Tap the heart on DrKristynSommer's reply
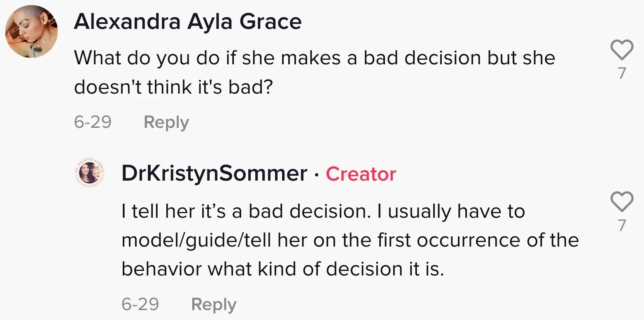Viewport: 644px width, 320px height. tap(621, 202)
